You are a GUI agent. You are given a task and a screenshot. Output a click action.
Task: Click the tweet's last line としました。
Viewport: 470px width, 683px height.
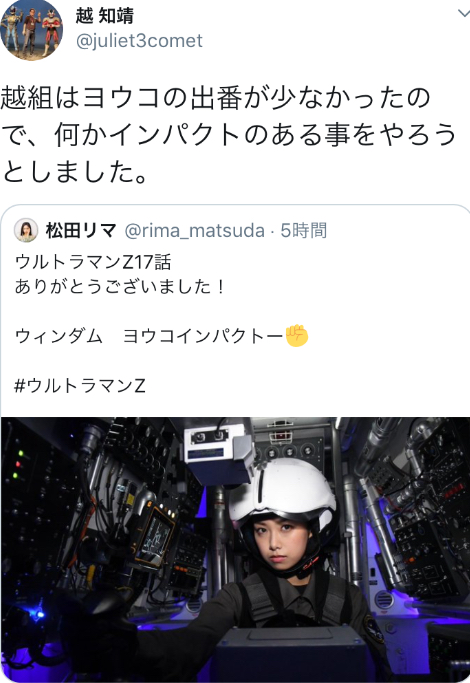point(75,171)
